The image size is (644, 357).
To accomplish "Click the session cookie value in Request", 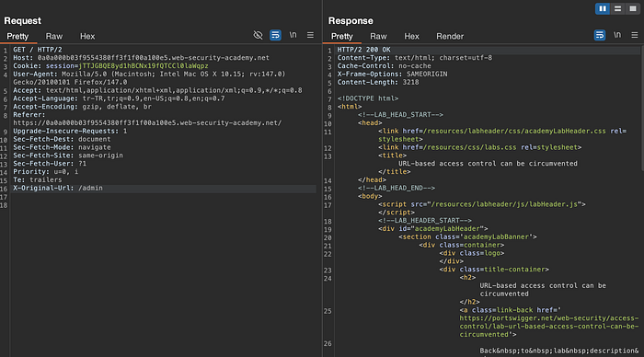I will pyautogui.click(x=144, y=66).
